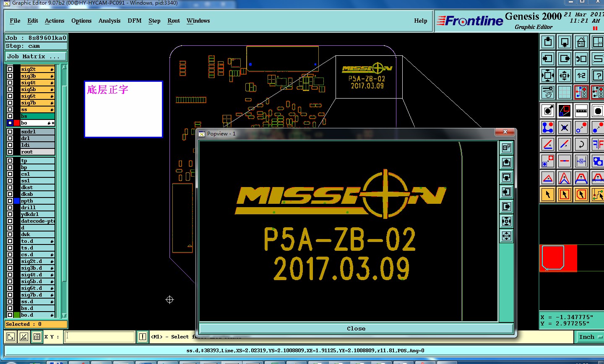Screen dimensions: 604x364
Task: Toggle the checkbox for layer bo.d
Action: point(10,315)
